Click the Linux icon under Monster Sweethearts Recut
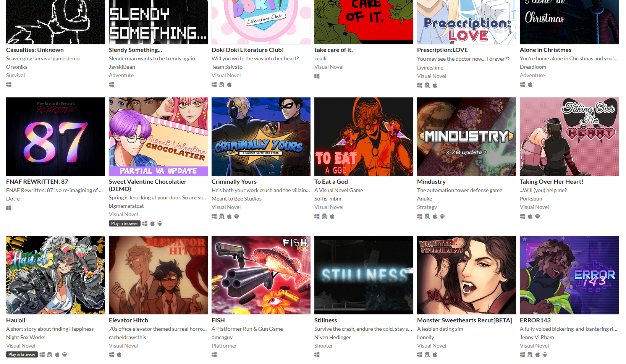 coord(427,355)
